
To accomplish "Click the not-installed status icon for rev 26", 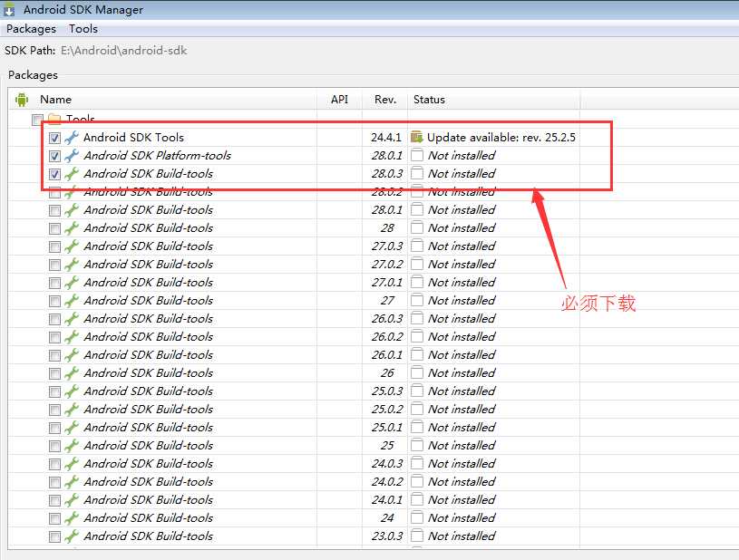I will [x=416, y=373].
